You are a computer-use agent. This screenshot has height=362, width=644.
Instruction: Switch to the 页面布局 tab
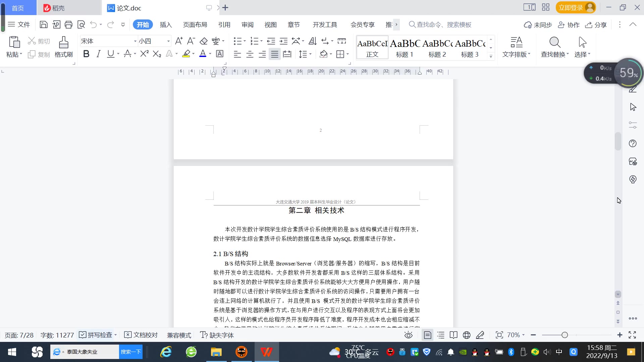(195, 25)
